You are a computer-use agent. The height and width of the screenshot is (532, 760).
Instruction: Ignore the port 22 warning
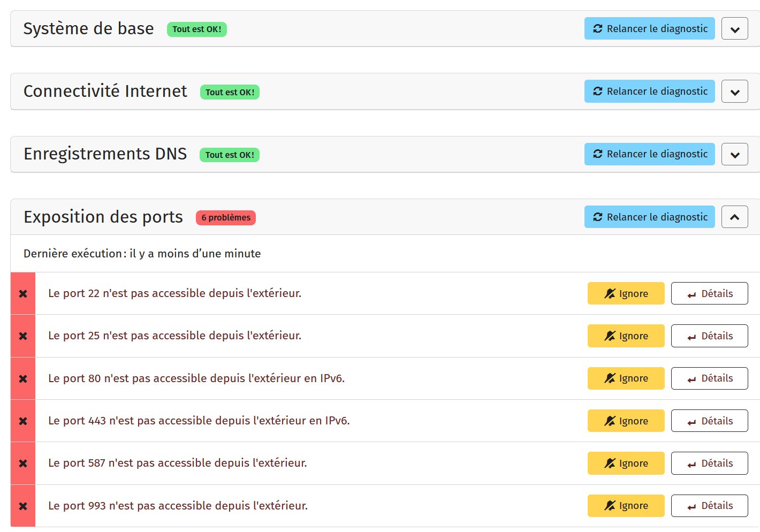(x=626, y=293)
